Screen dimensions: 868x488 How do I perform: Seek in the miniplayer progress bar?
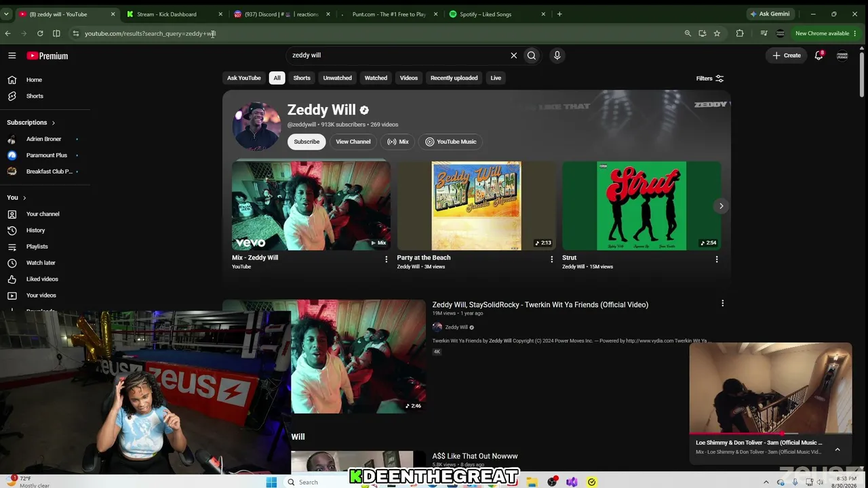[x=770, y=432]
